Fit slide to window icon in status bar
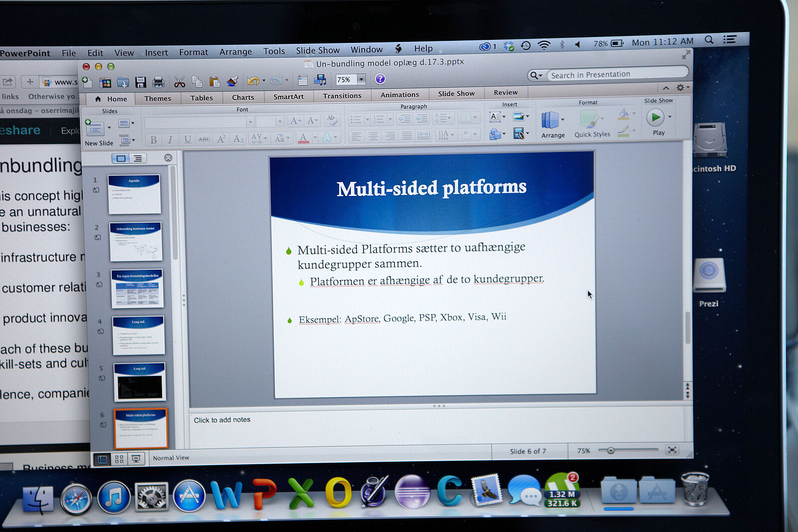 tap(672, 450)
